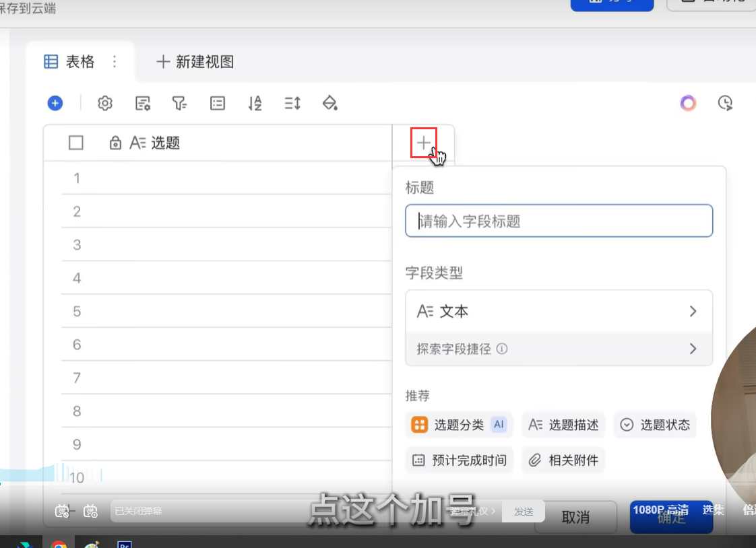The image size is (756, 548).
Task: Open the row height toolbar icon
Action: (x=292, y=103)
